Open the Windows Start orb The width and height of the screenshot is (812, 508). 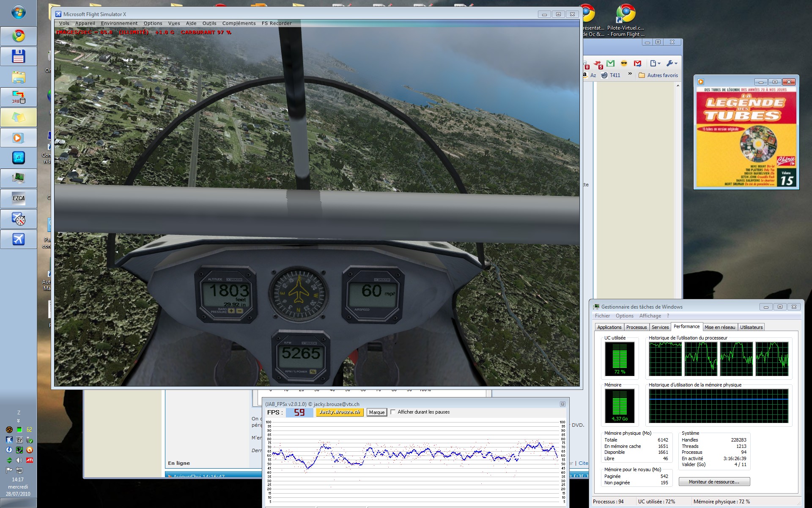pos(18,12)
